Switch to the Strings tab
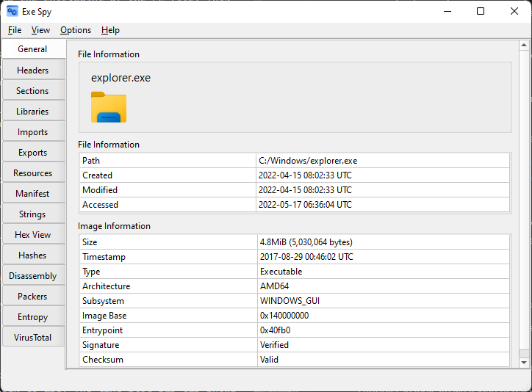 click(x=32, y=214)
